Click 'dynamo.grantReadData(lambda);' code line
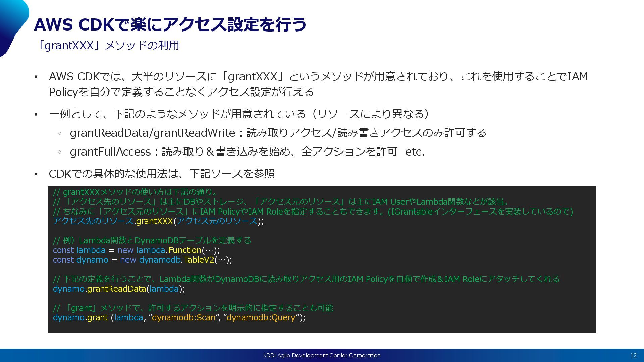The height and width of the screenshot is (362, 644). (119, 289)
